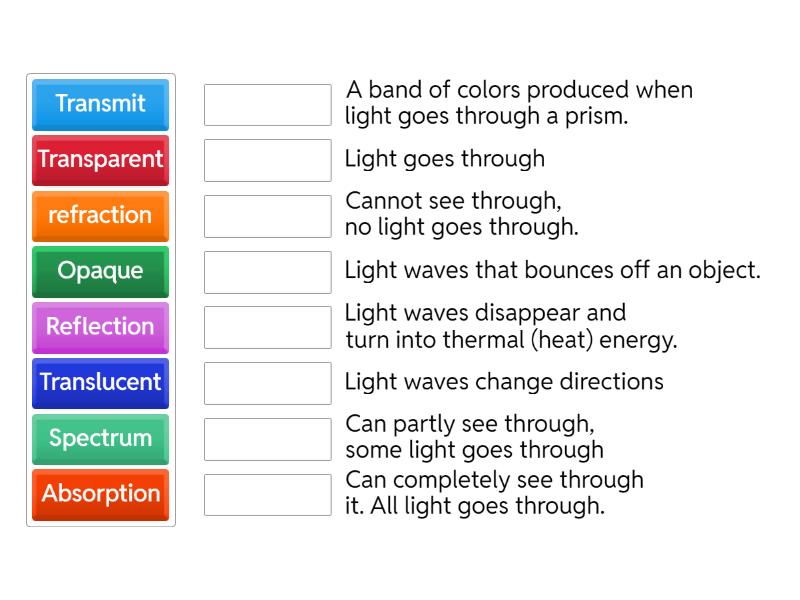Click the word tiles container panel
Screen dimensions: 800x600
(99, 300)
